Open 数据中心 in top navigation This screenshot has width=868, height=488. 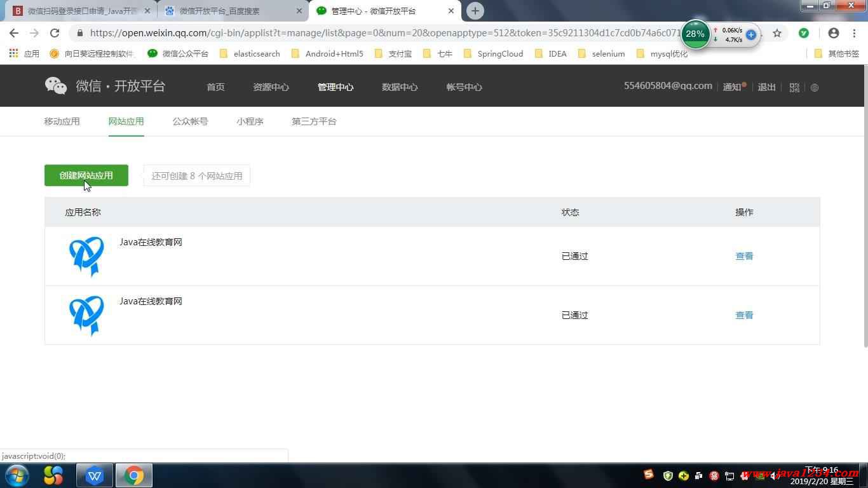[400, 87]
